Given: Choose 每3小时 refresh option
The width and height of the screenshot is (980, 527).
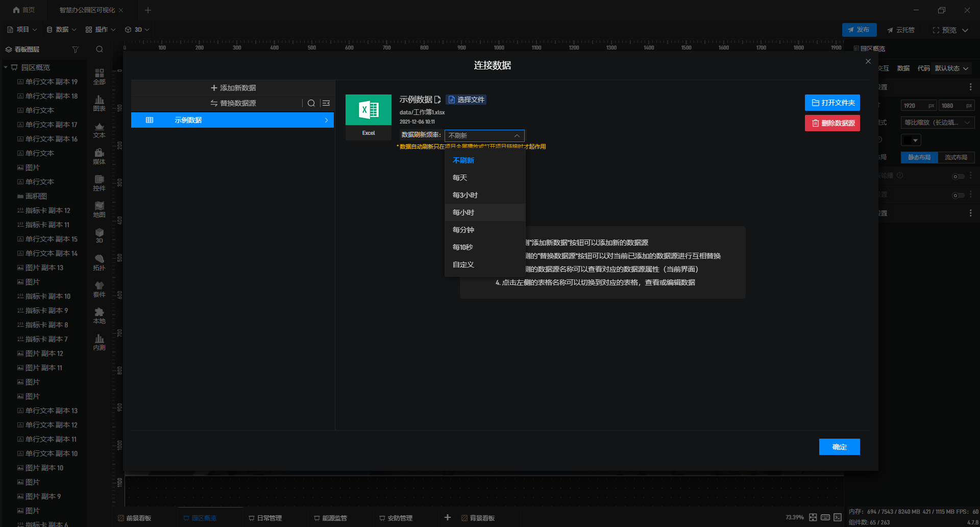Looking at the screenshot, I should pyautogui.click(x=485, y=195).
